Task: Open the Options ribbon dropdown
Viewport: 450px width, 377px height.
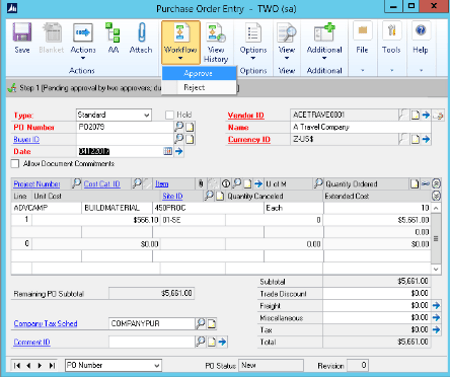Action: point(253,41)
